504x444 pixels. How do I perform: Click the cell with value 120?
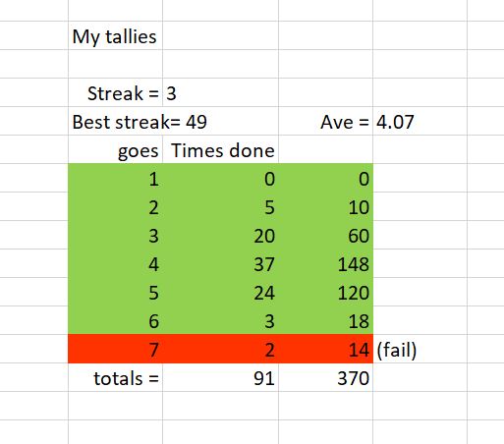[325, 292]
